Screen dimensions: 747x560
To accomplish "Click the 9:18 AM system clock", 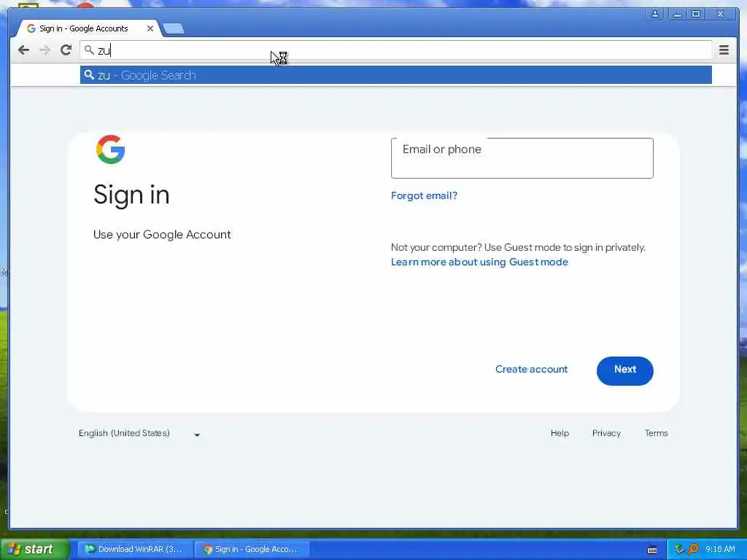I will pyautogui.click(x=720, y=549).
